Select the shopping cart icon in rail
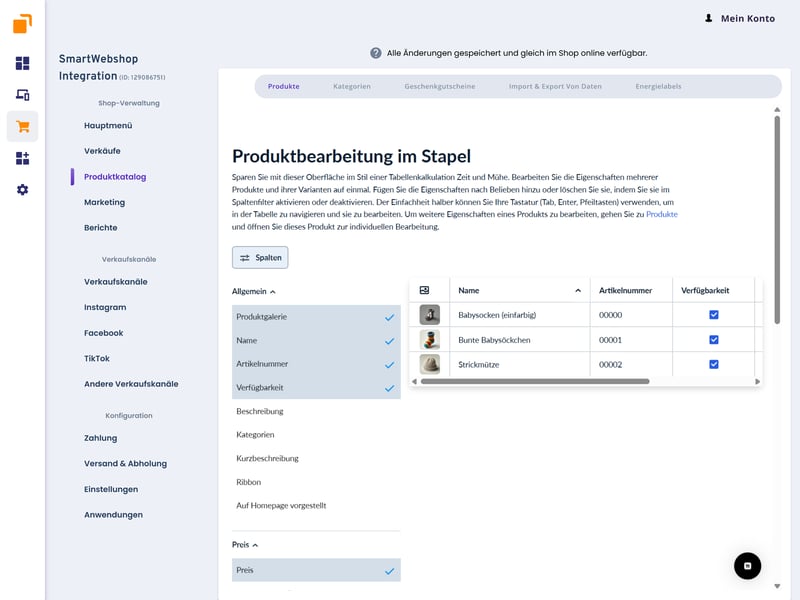 [x=22, y=126]
